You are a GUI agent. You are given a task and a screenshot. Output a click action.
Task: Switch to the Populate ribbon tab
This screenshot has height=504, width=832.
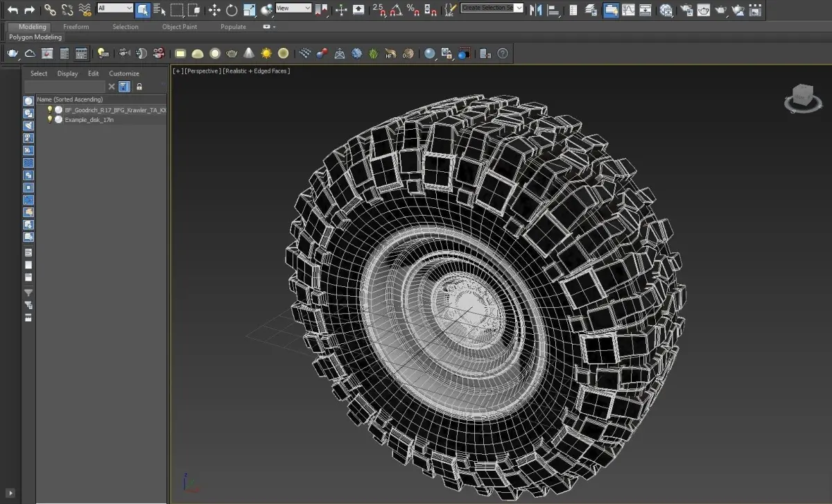pos(233,26)
